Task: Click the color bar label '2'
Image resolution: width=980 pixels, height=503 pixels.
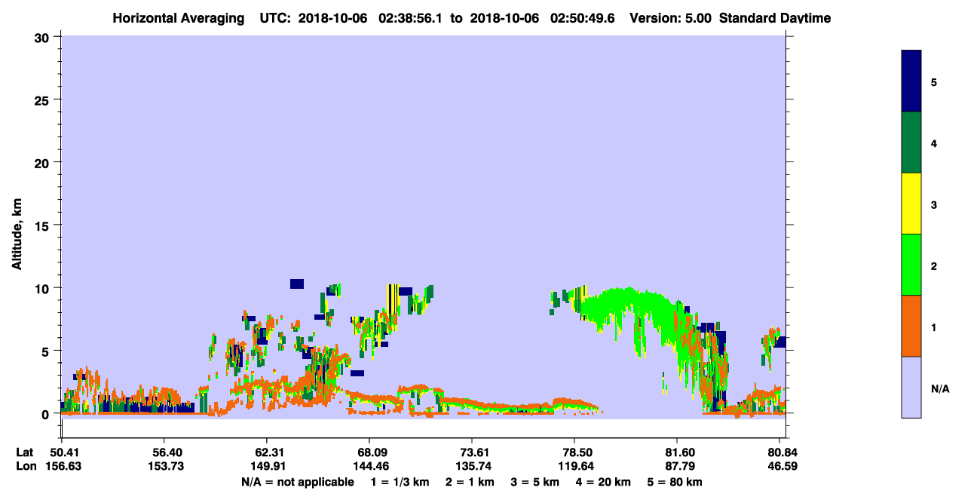Action: coord(933,265)
